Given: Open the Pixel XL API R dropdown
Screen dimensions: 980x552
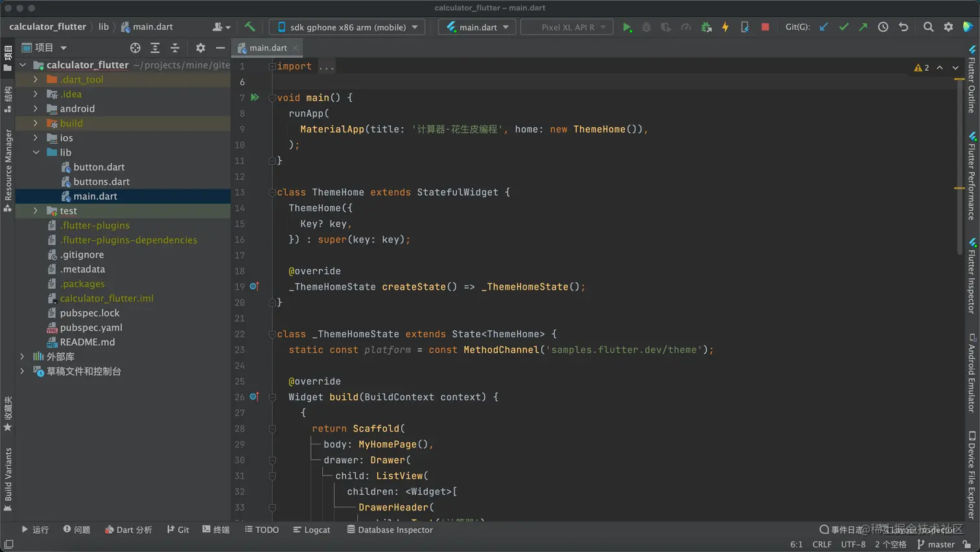Looking at the screenshot, I should (567, 27).
